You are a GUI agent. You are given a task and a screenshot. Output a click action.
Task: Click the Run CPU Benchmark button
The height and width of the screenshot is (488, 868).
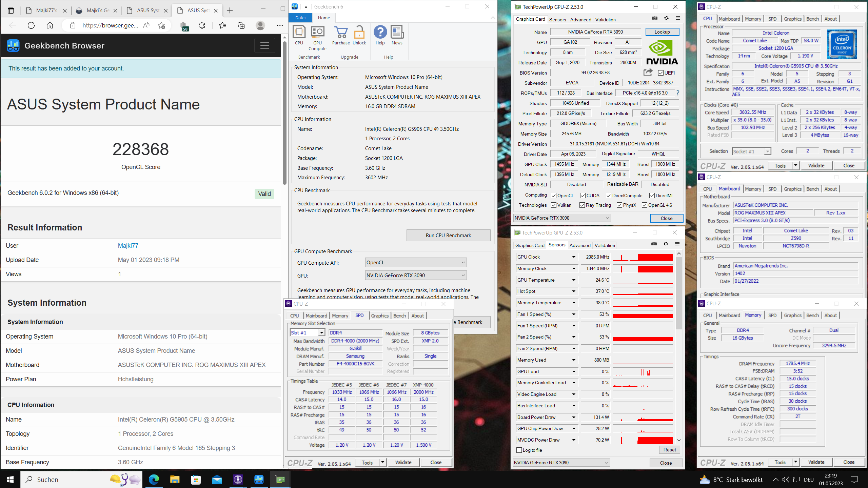click(448, 236)
